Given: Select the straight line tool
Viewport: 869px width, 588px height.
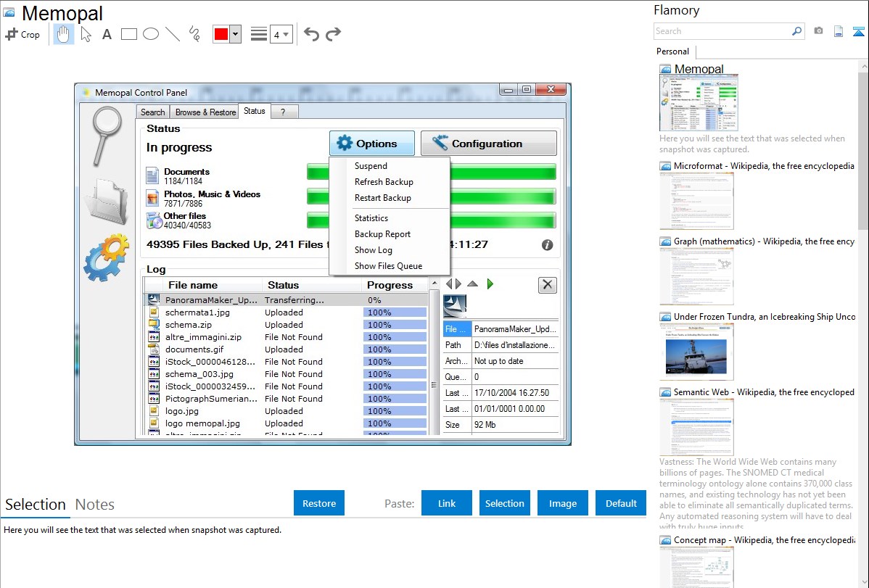Looking at the screenshot, I should coord(173,34).
